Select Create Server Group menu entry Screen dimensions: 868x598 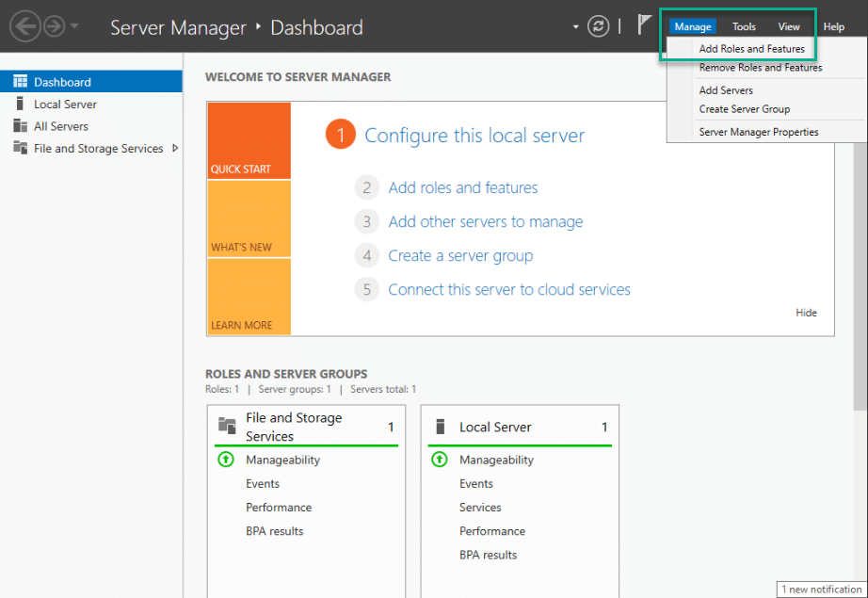click(x=745, y=109)
